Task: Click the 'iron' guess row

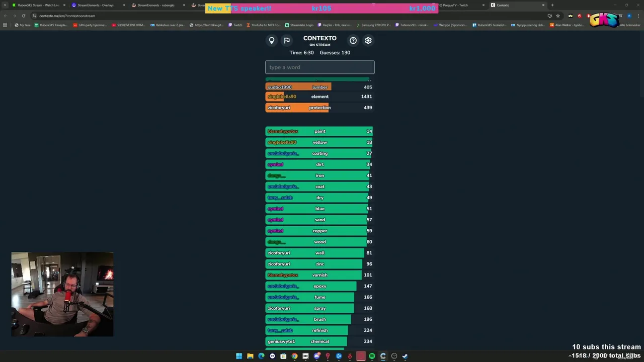Action: point(320,175)
